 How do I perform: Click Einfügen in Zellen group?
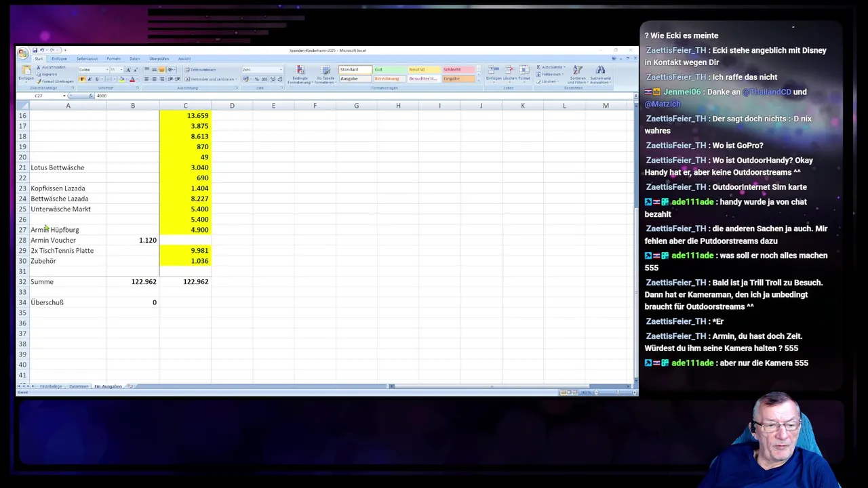(494, 75)
